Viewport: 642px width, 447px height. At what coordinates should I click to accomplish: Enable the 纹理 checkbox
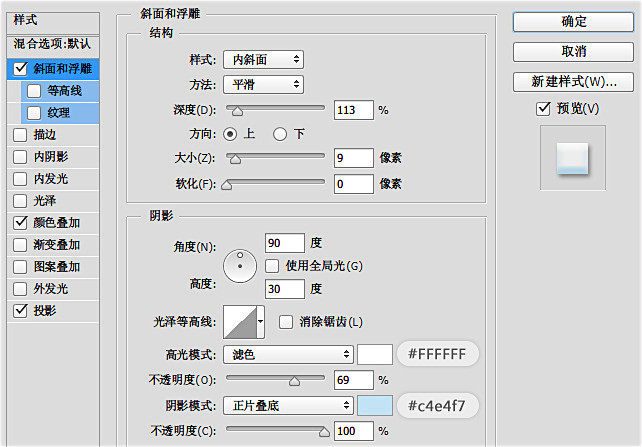point(34,113)
